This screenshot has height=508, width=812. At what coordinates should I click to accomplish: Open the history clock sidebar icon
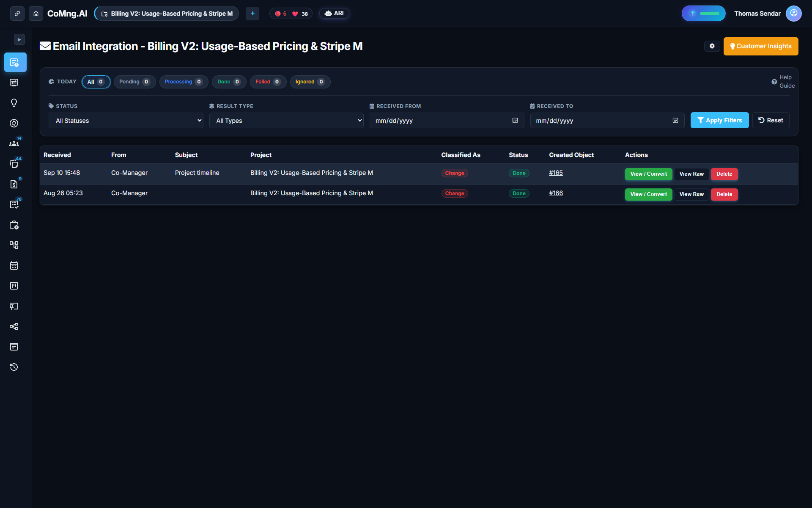[x=14, y=367]
